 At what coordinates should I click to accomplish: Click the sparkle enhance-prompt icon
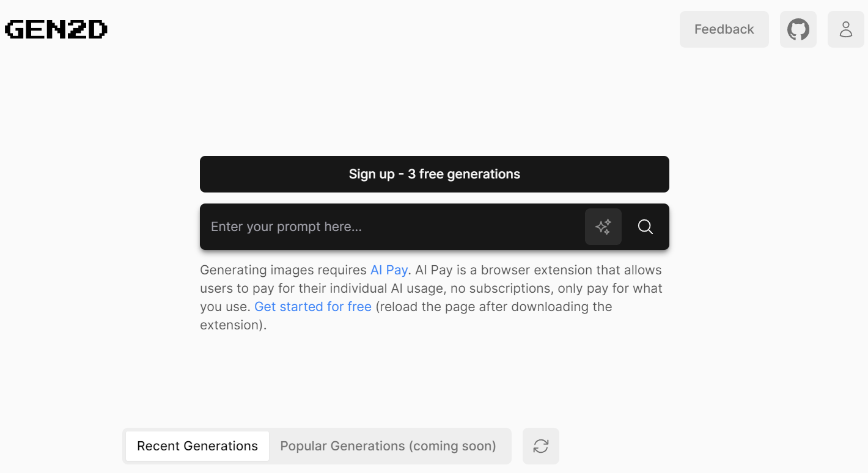pos(603,227)
